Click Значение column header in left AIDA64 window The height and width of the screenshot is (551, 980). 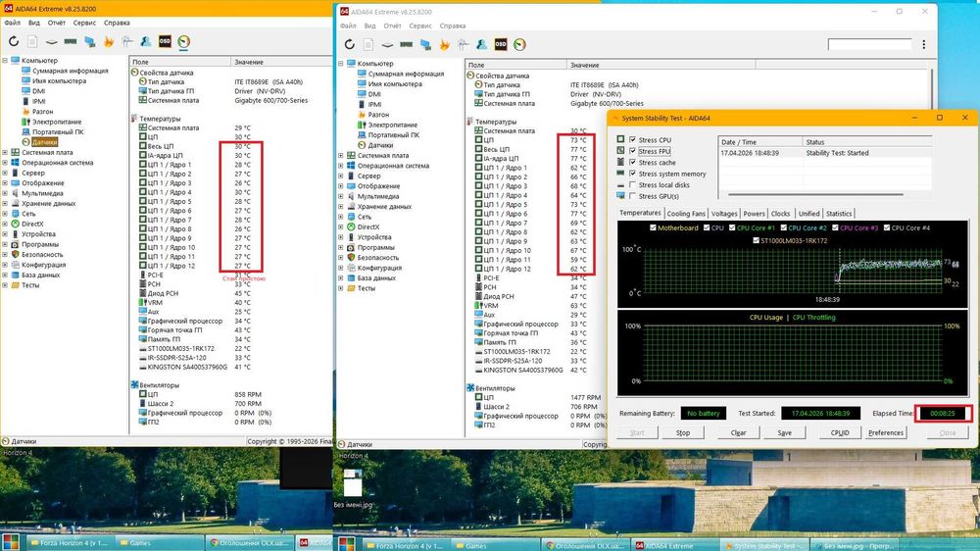tap(281, 62)
